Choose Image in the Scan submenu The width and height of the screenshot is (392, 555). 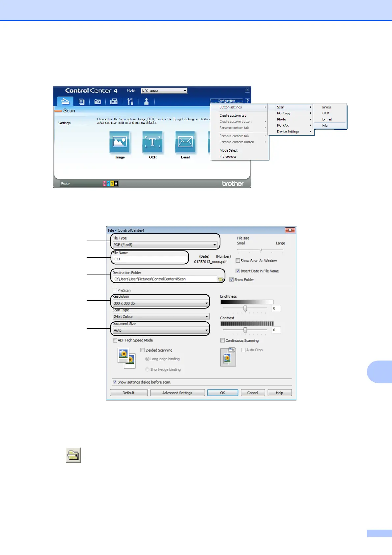tap(330, 107)
